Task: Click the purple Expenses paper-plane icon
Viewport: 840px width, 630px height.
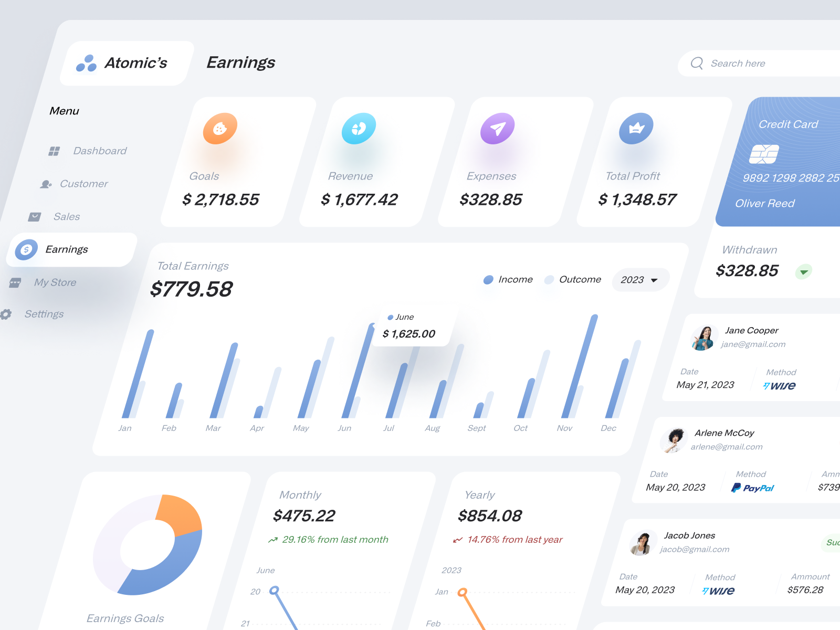Action: [498, 128]
